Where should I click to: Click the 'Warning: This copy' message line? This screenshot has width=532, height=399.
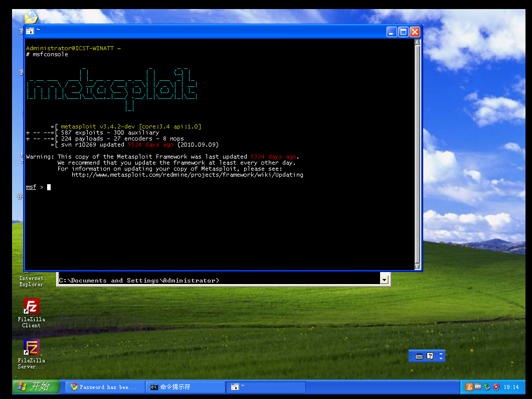[x=162, y=157]
